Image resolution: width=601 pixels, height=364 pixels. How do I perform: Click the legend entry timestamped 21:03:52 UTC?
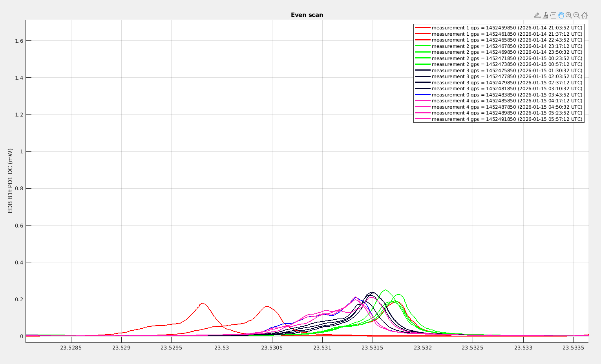[507, 28]
